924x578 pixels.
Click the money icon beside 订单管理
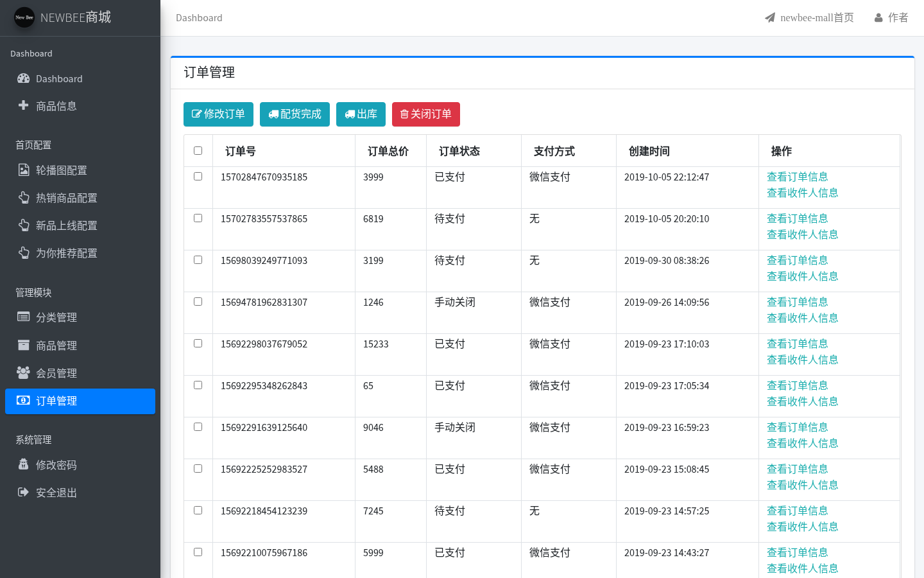[24, 400]
